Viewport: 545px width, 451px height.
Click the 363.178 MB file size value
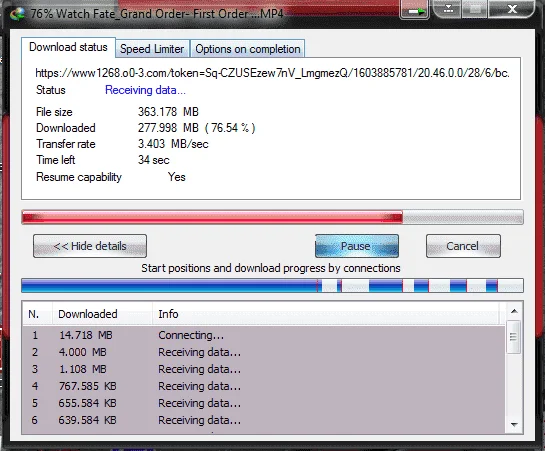click(168, 112)
